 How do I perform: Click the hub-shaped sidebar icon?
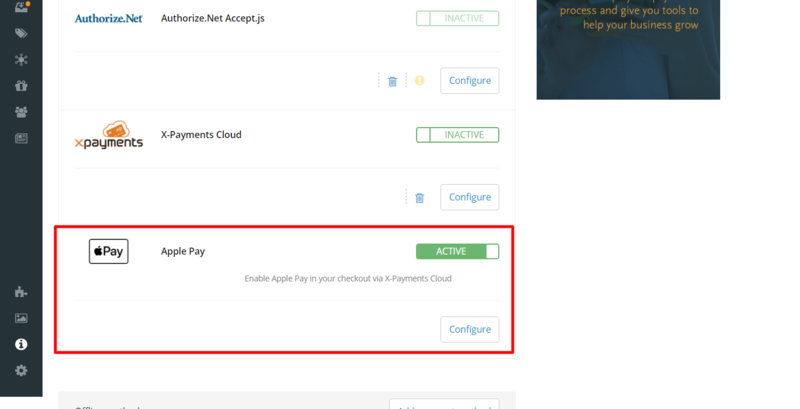click(x=21, y=60)
